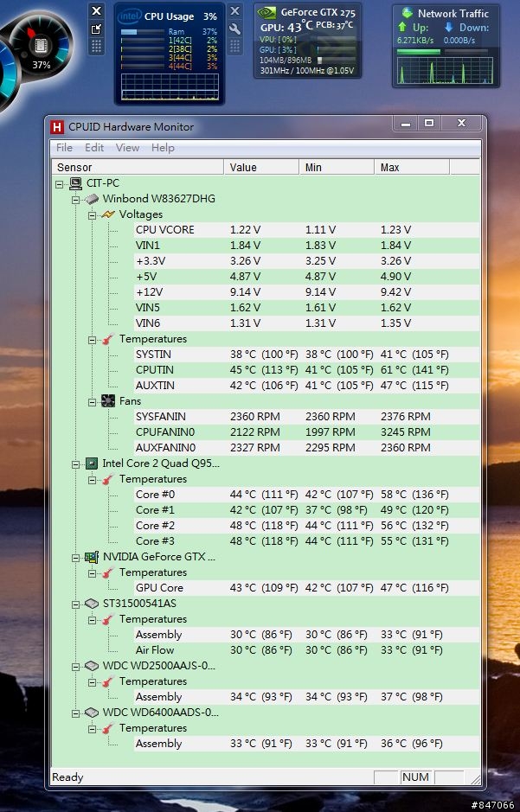Toggle larger size of CPU Usage gadget
This screenshot has width=520, height=812.
96,29
